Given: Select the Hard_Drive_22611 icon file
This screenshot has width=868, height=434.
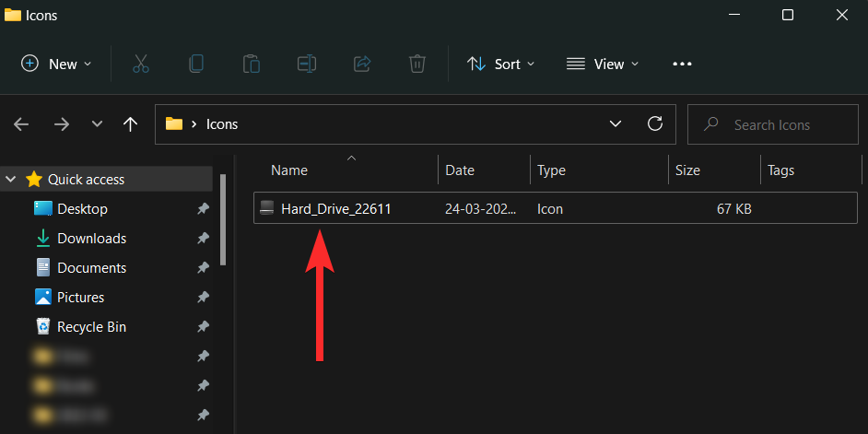Looking at the screenshot, I should [335, 209].
